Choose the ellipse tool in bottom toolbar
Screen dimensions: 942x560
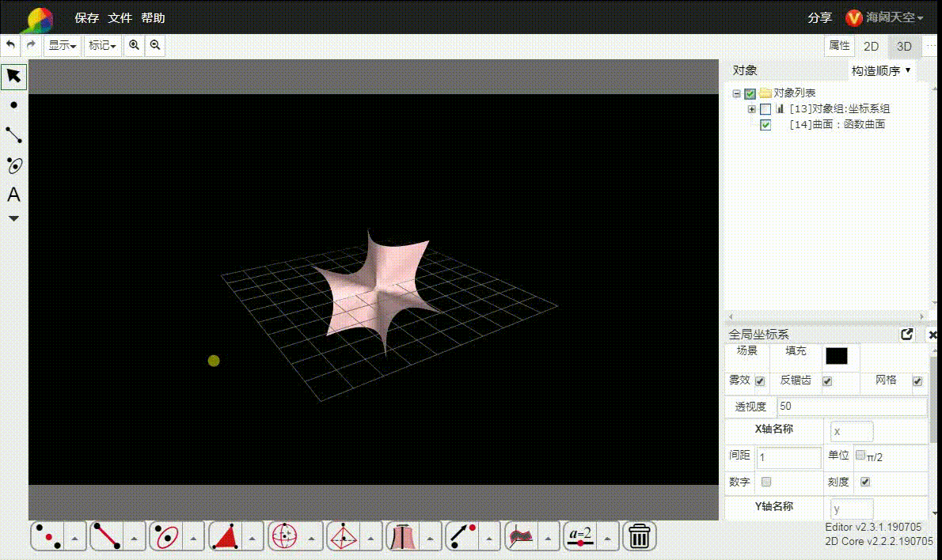165,536
